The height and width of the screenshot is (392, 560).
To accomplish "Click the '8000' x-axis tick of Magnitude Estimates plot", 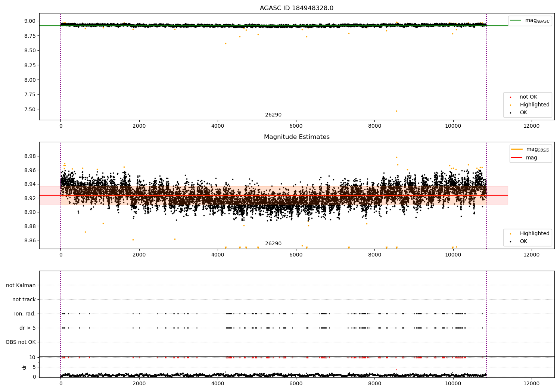I will click(x=374, y=255).
